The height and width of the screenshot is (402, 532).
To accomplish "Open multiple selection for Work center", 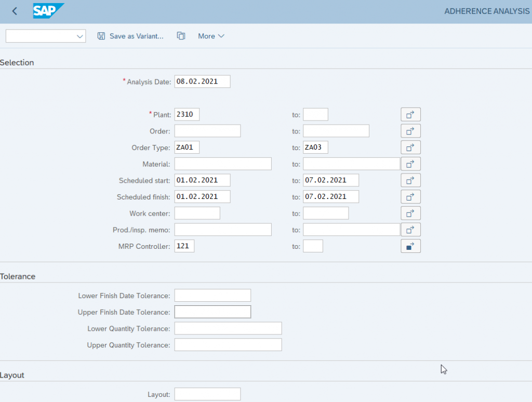I will coord(410,213).
